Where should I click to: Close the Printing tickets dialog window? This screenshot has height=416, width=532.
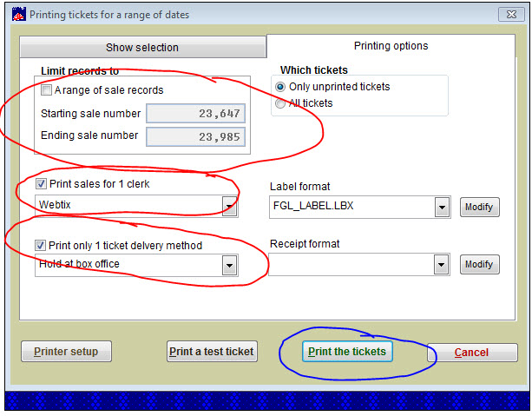509,14
